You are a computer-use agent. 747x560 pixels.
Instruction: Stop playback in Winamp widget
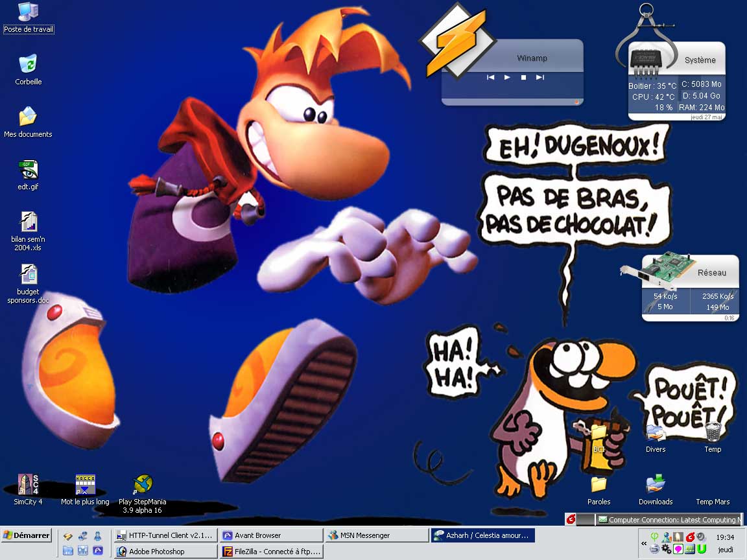click(523, 77)
